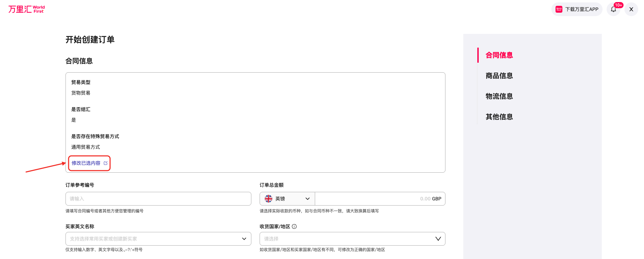The height and width of the screenshot is (259, 644).
Task: Click the WorldFirst logo
Action: 26,9
